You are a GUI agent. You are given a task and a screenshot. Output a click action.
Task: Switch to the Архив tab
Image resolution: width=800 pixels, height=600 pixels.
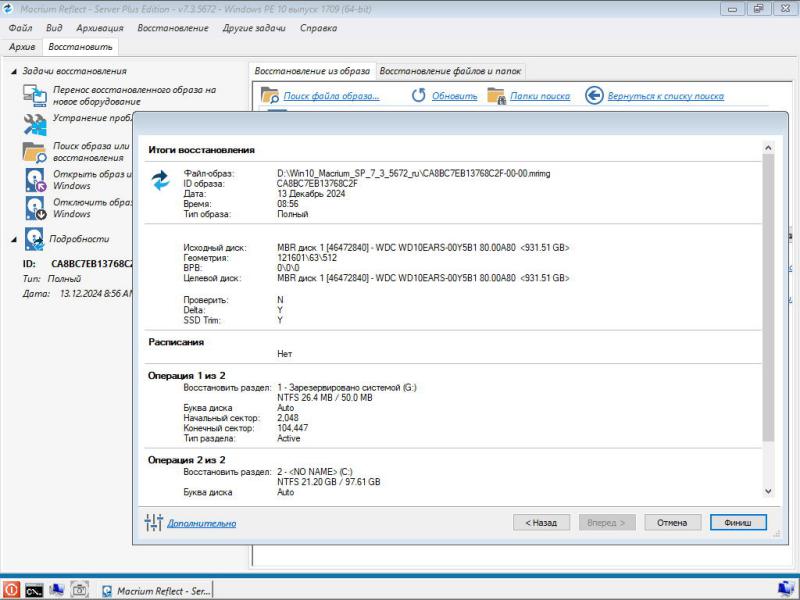22,46
